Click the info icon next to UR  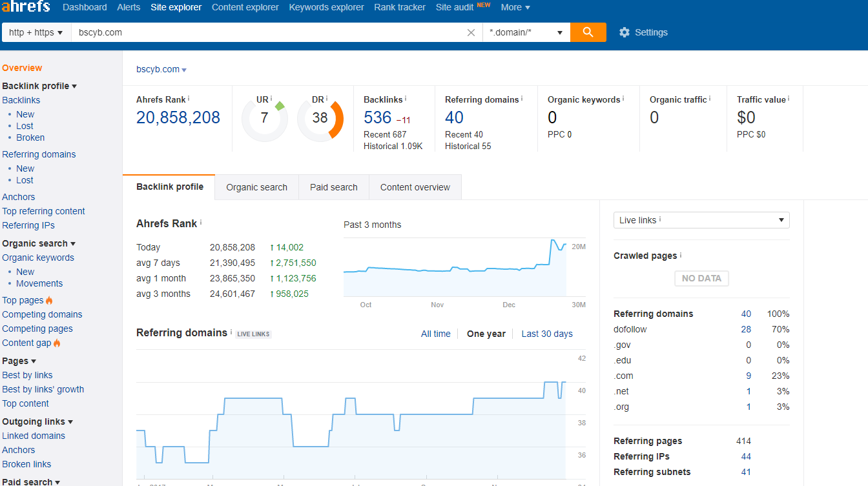tap(271, 98)
